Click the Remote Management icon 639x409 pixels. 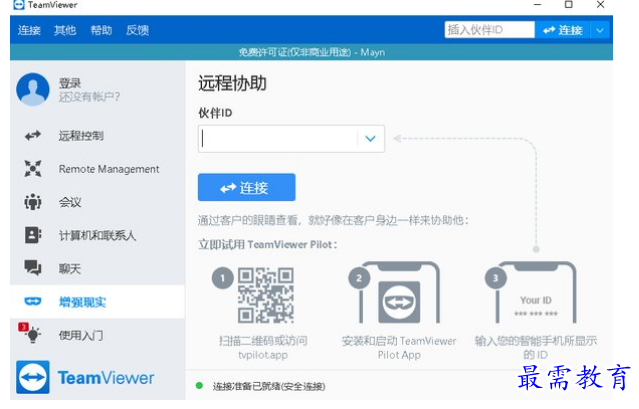tap(33, 169)
